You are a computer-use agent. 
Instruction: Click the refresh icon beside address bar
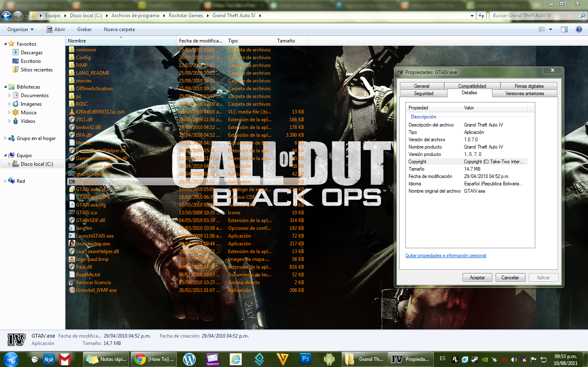(481, 16)
